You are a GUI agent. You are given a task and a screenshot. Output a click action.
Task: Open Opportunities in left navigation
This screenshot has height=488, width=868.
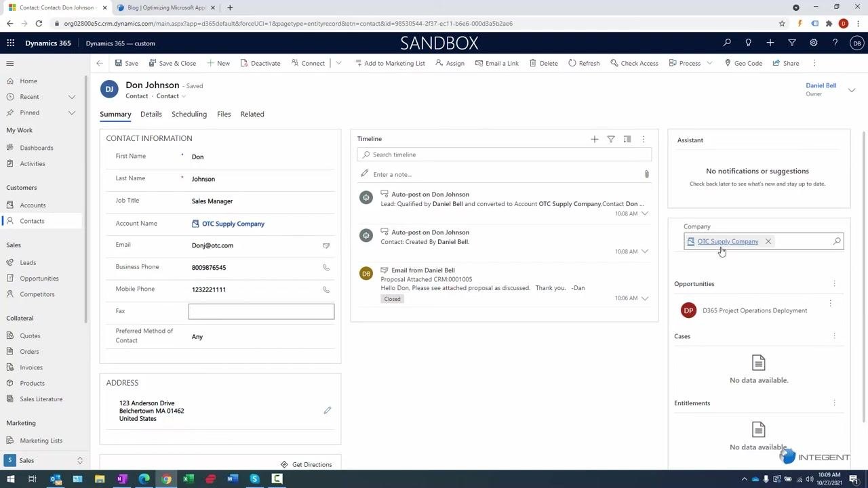39,279
